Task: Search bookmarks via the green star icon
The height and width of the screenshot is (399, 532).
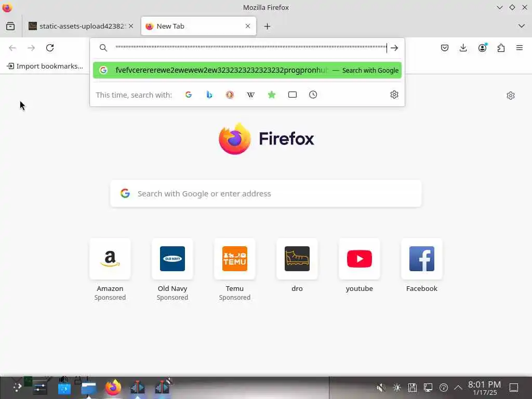Action: pos(271,95)
